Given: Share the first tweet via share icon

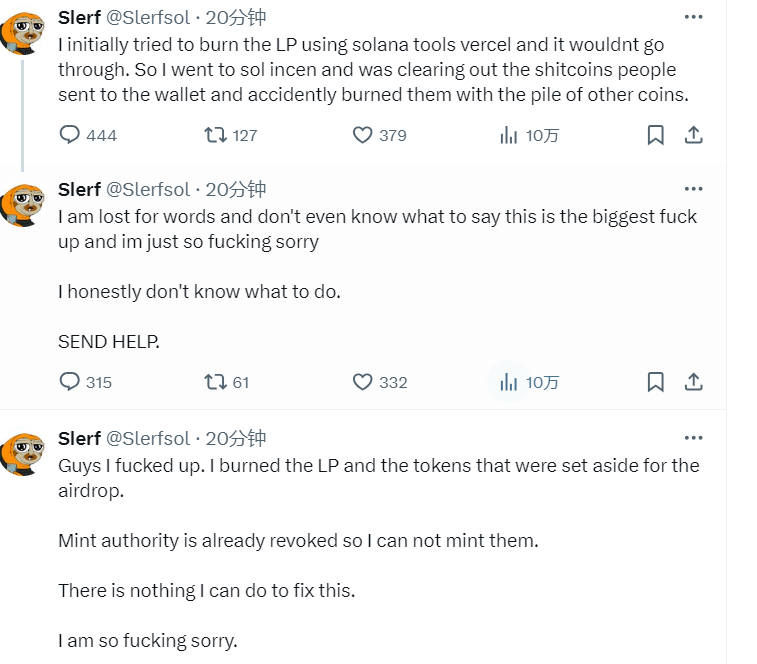Looking at the screenshot, I should 693,135.
